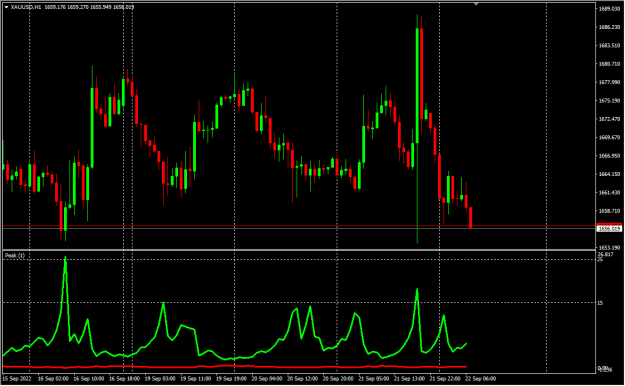Viewport: 625px width, 386px height.
Task: Click the 19 Sep 11:00 time label
Action: [x=195, y=378]
